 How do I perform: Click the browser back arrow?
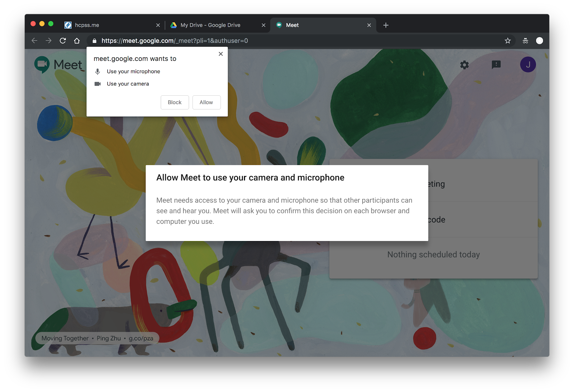(x=34, y=41)
